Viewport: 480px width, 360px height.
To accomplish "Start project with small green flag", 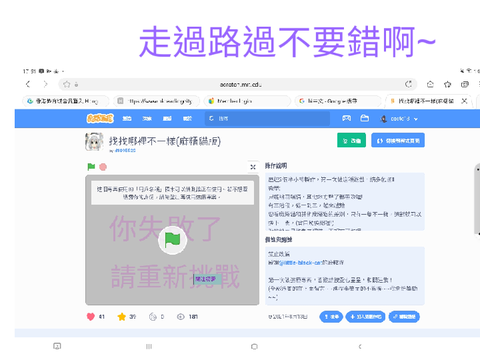I will tap(91, 167).
